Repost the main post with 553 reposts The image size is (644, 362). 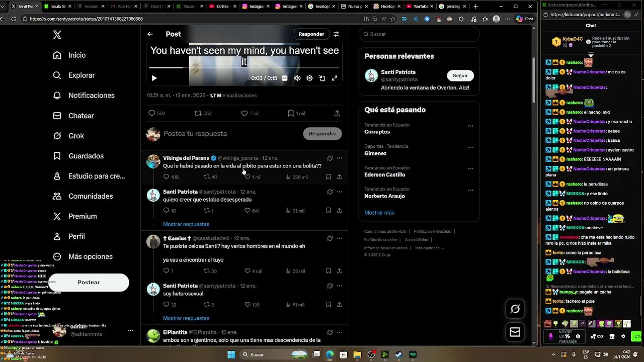coord(203,113)
